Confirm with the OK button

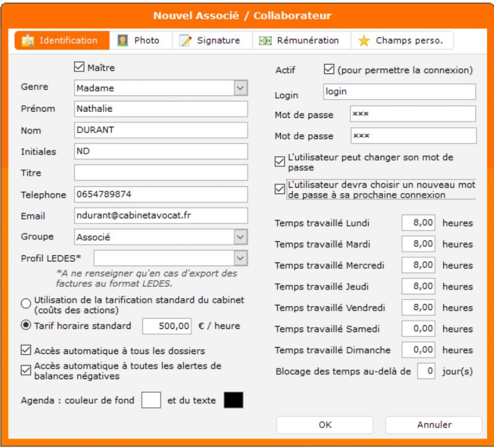(325, 425)
